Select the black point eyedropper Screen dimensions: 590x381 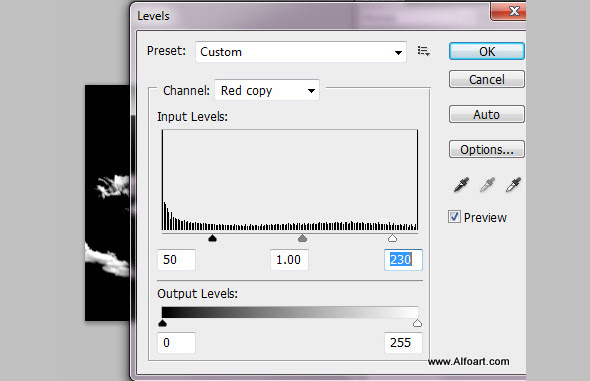point(461,185)
